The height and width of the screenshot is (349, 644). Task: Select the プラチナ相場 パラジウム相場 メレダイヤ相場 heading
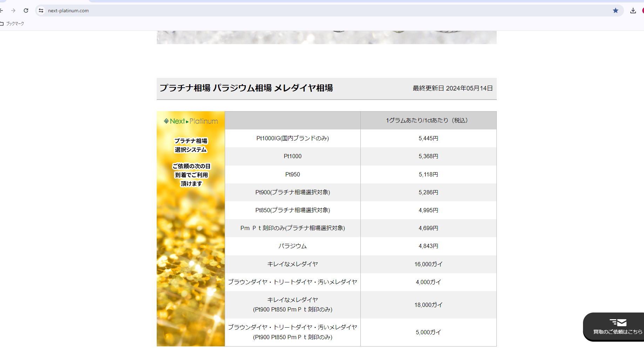pyautogui.click(x=246, y=88)
